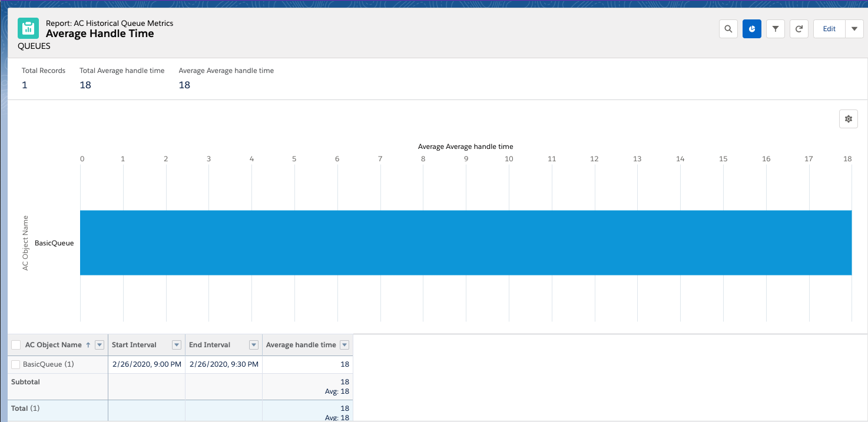This screenshot has width=868, height=422.
Task: Click BasicQueue label on chart axis
Action: (x=54, y=242)
